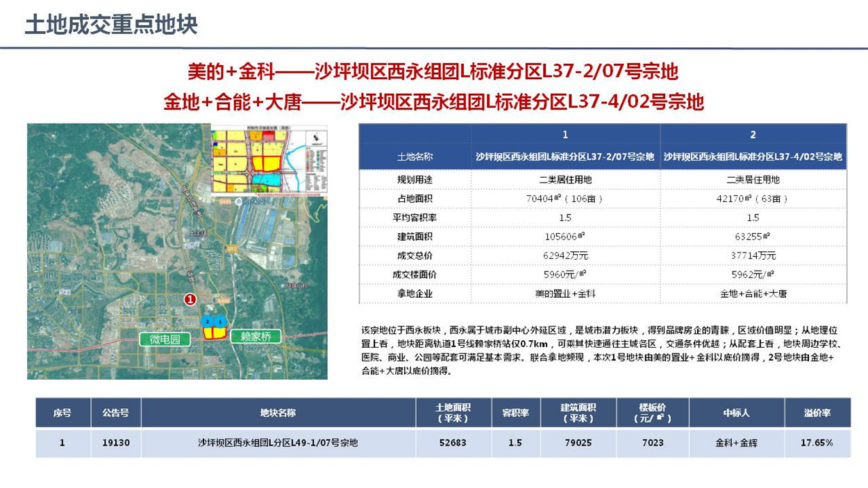Click the "占地面积" row label
The height and width of the screenshot is (488, 868).
tap(415, 199)
